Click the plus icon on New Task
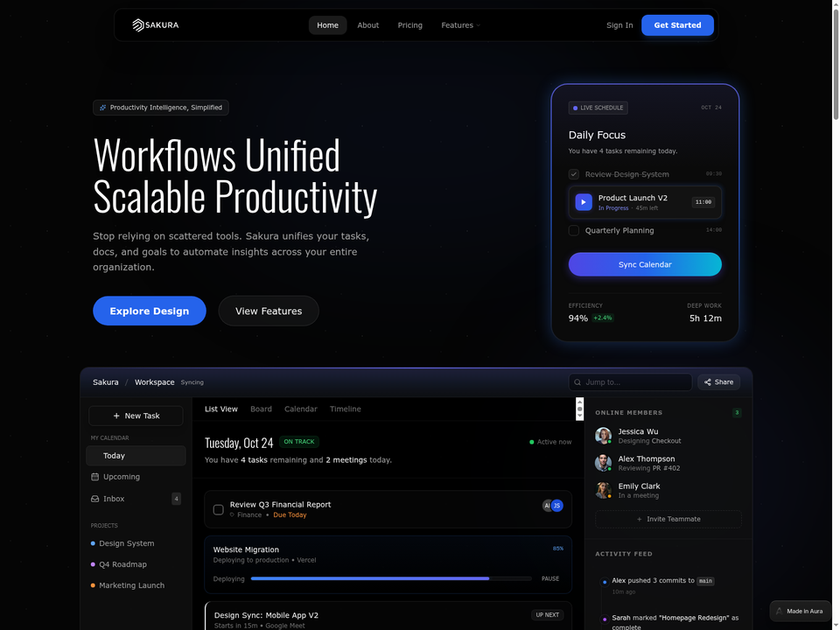Image resolution: width=840 pixels, height=630 pixels. [x=116, y=416]
